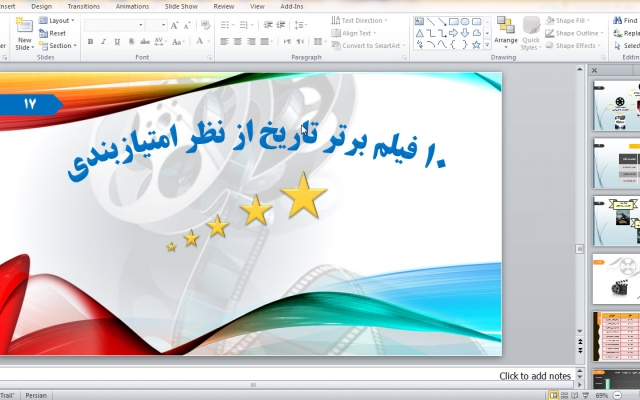Image resolution: width=640 pixels, height=400 pixels.
Task: Open the Review ribbon tab
Action: pyautogui.click(x=224, y=7)
